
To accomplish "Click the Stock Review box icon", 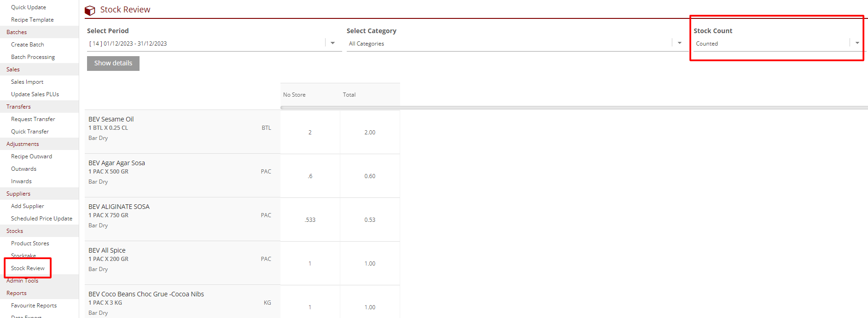I will point(90,10).
